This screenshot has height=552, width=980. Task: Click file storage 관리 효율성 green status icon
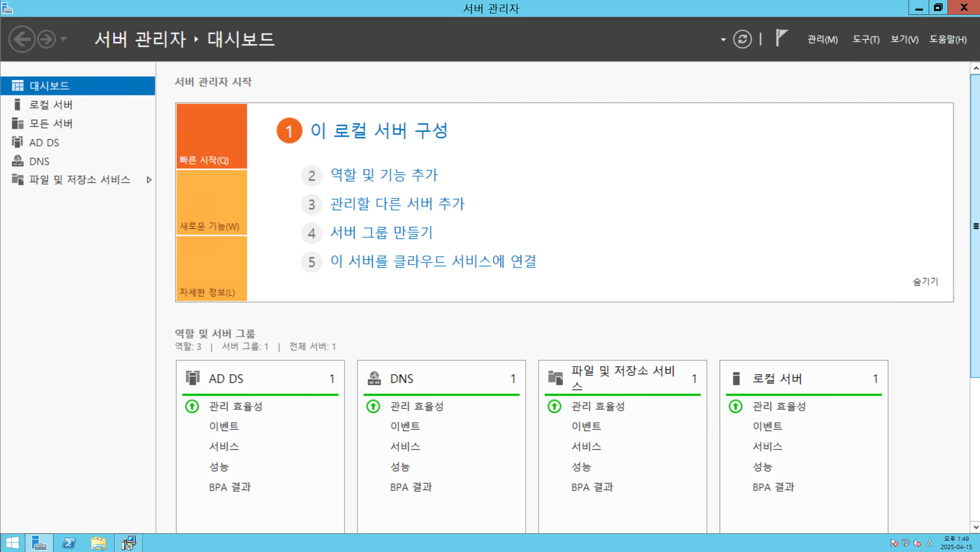coord(554,407)
